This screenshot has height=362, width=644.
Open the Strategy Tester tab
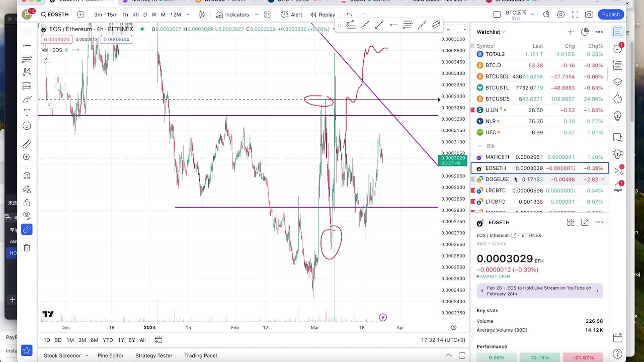pos(153,355)
